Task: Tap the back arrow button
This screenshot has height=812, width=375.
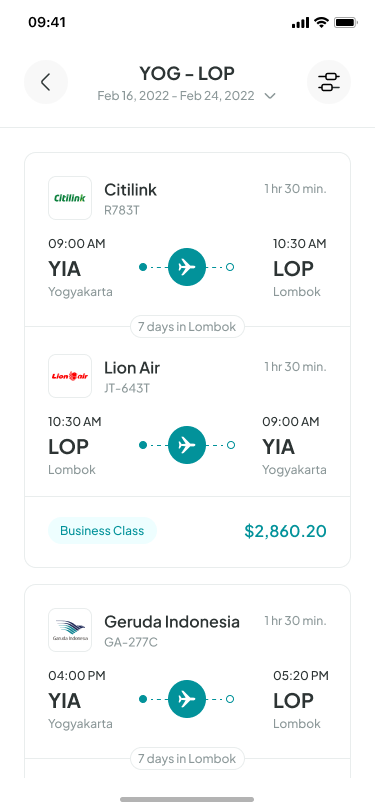Action: click(x=46, y=82)
